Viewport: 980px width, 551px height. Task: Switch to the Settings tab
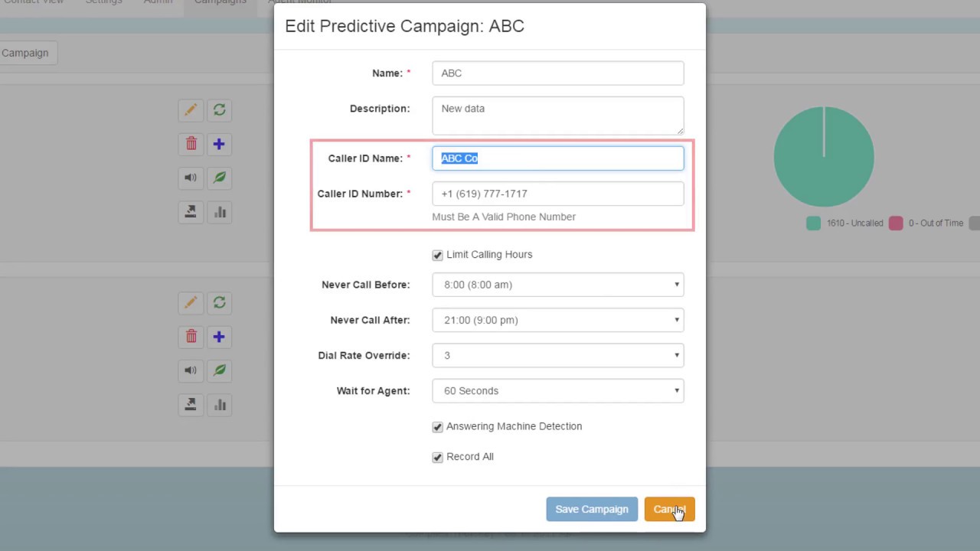103,2
